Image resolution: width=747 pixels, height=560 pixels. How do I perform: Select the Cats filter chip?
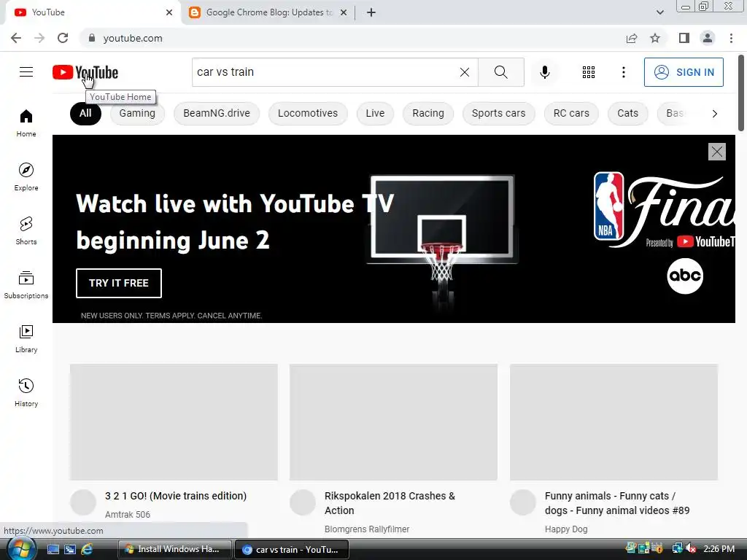[627, 113]
